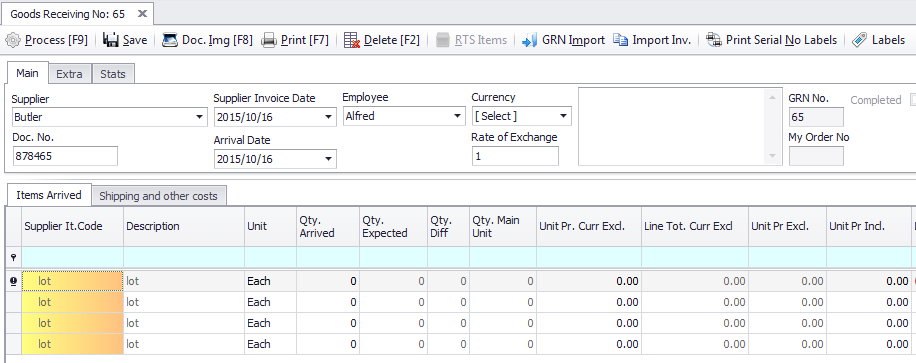Click the Labels tag icon
Screen dimensions: 916x363
(859, 40)
